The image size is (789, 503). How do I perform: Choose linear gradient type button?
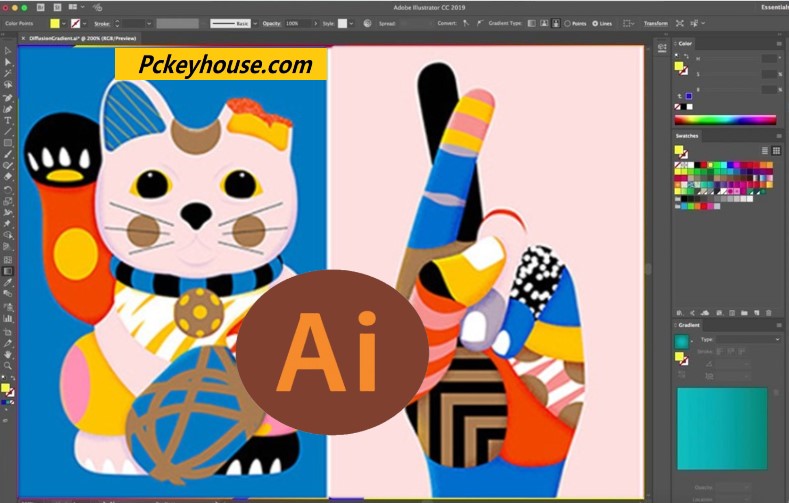(531, 23)
